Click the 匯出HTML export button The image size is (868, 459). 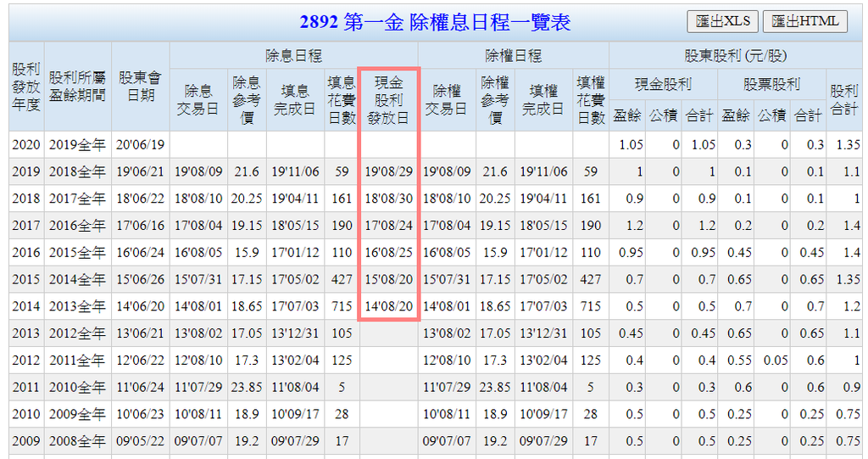805,21
